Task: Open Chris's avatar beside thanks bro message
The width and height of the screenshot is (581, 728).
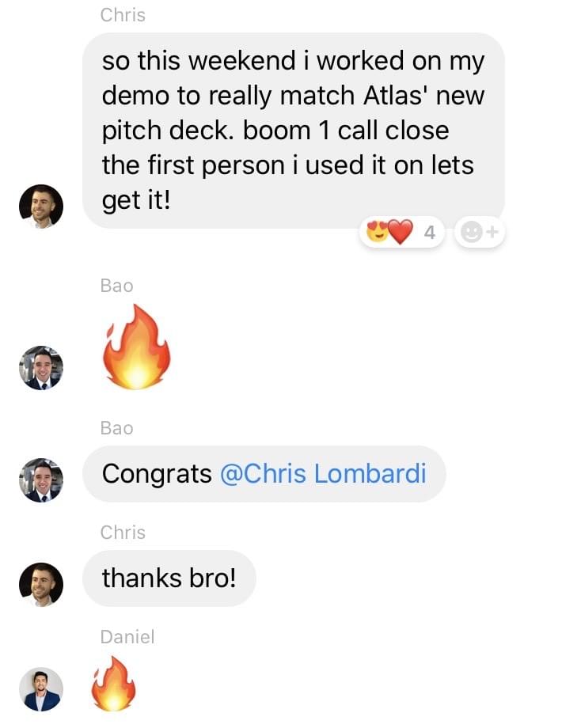Action: (x=41, y=585)
